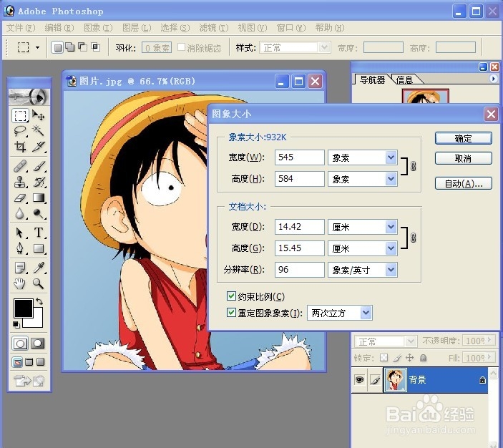Hide the 背景 layer via eye icon

(359, 380)
